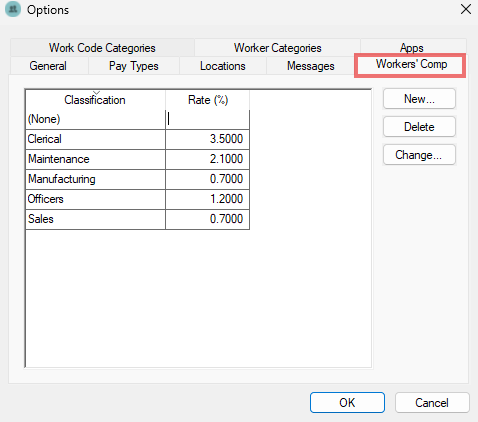478x422 pixels.
Task: Switch to the Locations tab
Action: click(x=223, y=66)
